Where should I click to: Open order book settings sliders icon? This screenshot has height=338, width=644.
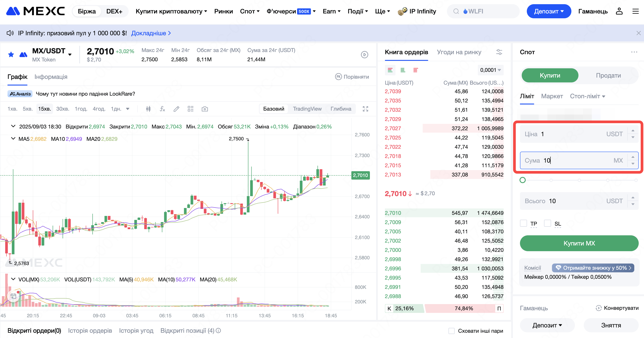[x=499, y=52]
